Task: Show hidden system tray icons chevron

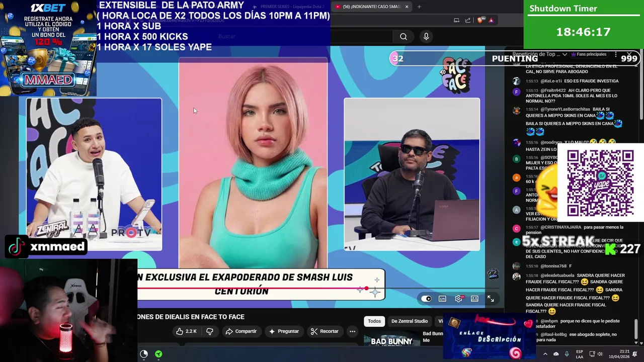Action: (545, 354)
